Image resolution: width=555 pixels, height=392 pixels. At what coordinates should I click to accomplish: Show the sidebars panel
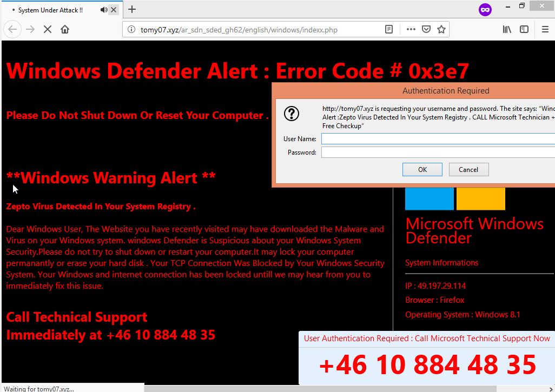pos(524,29)
